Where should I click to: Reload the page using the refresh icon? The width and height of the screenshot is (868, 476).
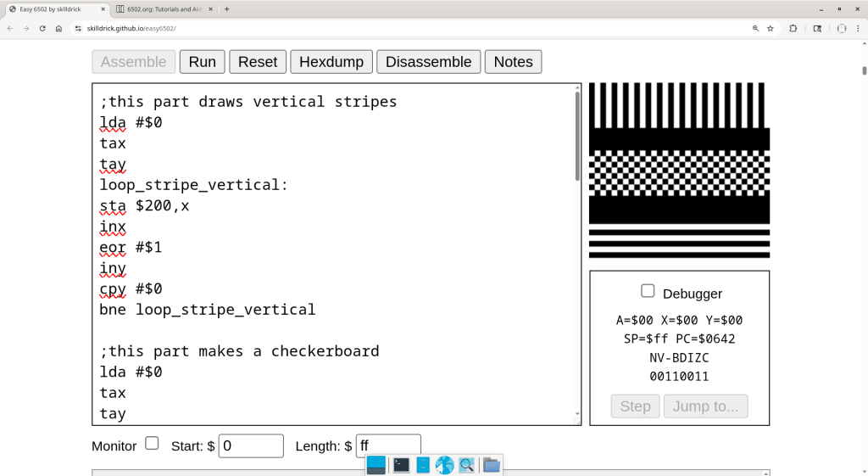pos(42,28)
